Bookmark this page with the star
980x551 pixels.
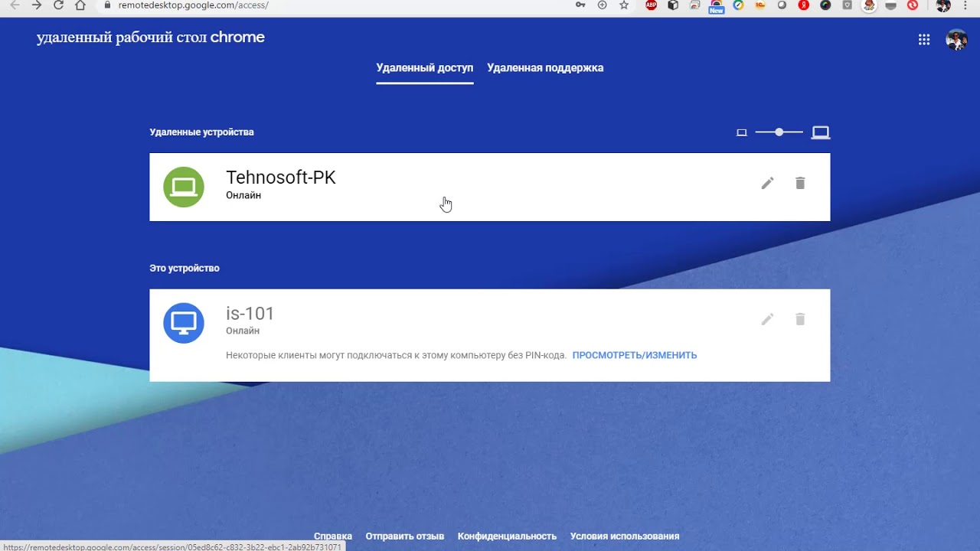point(624,5)
